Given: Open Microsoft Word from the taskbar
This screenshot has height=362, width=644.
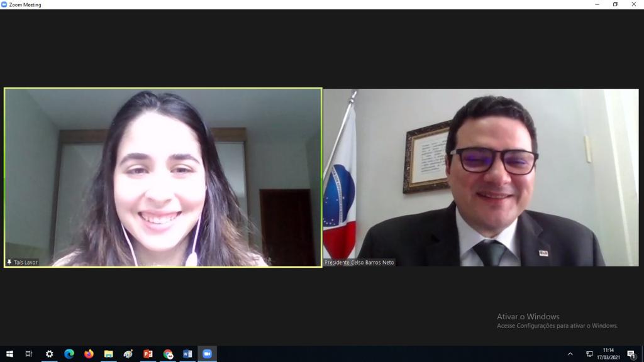Looking at the screenshot, I should [x=187, y=354].
